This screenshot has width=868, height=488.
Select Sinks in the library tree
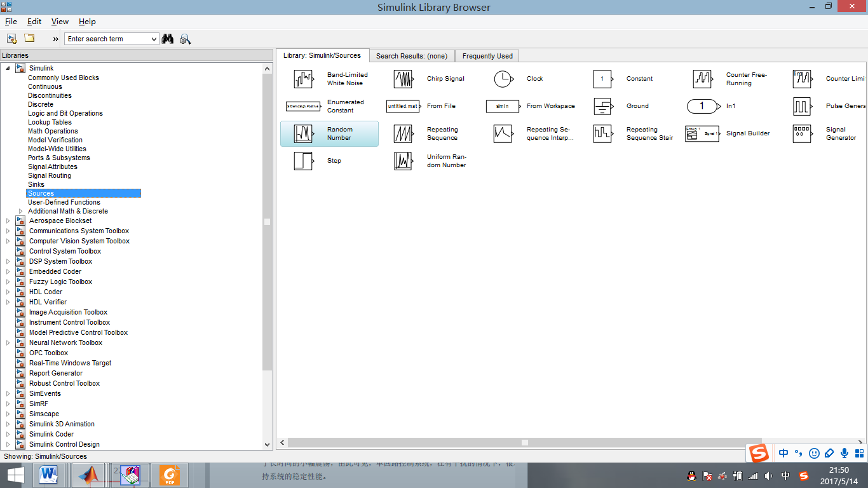[x=36, y=184]
